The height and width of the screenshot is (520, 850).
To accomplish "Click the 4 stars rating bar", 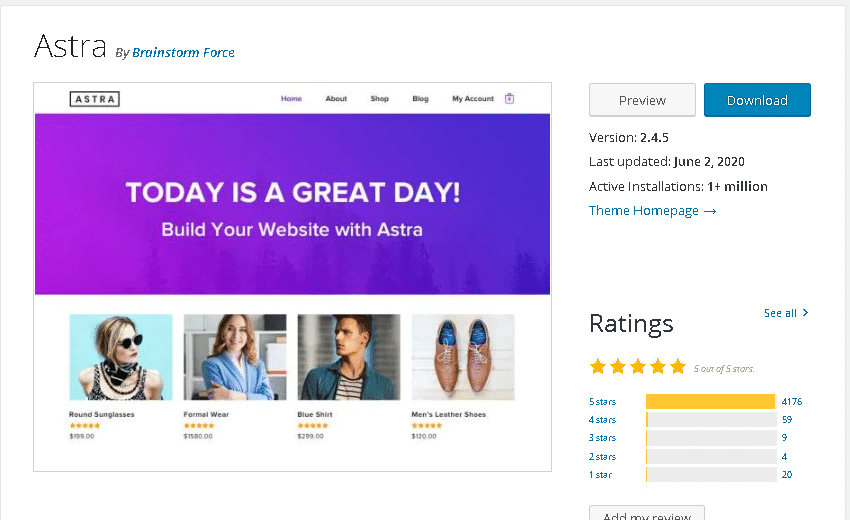I will point(711,420).
